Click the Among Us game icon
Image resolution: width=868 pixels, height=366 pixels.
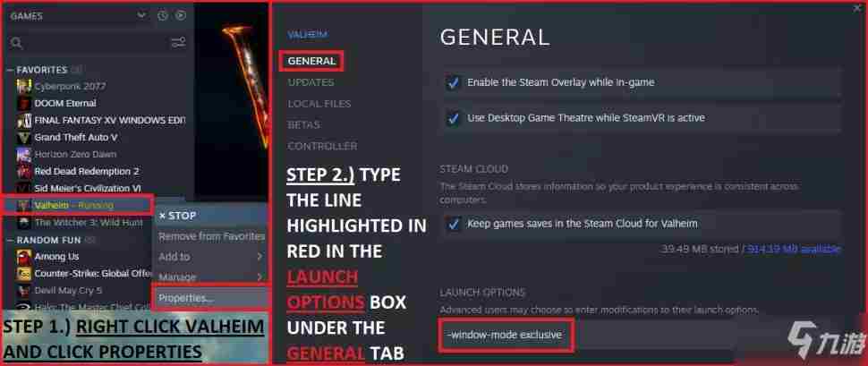pos(24,257)
